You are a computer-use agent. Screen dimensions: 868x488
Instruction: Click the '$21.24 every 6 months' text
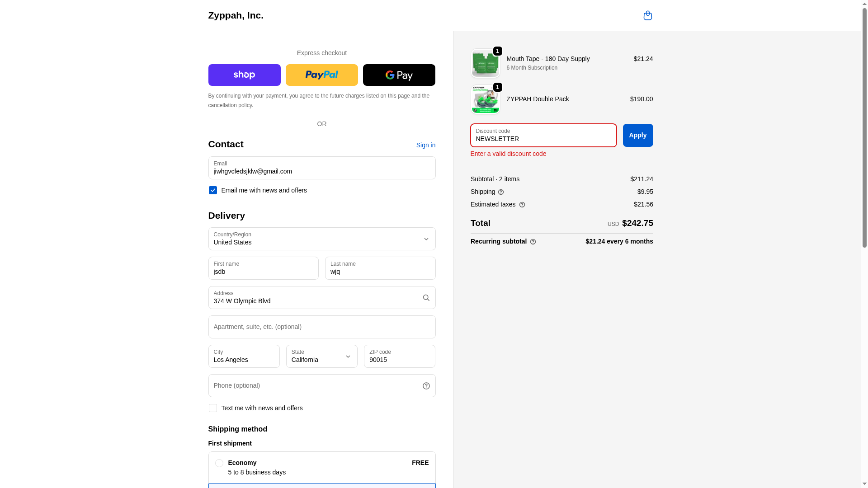click(x=619, y=241)
